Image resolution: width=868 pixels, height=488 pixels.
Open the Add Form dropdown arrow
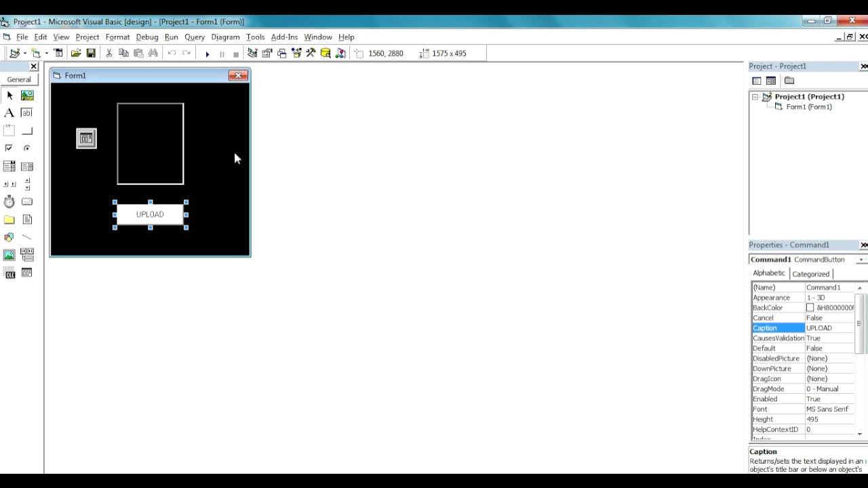(x=46, y=53)
